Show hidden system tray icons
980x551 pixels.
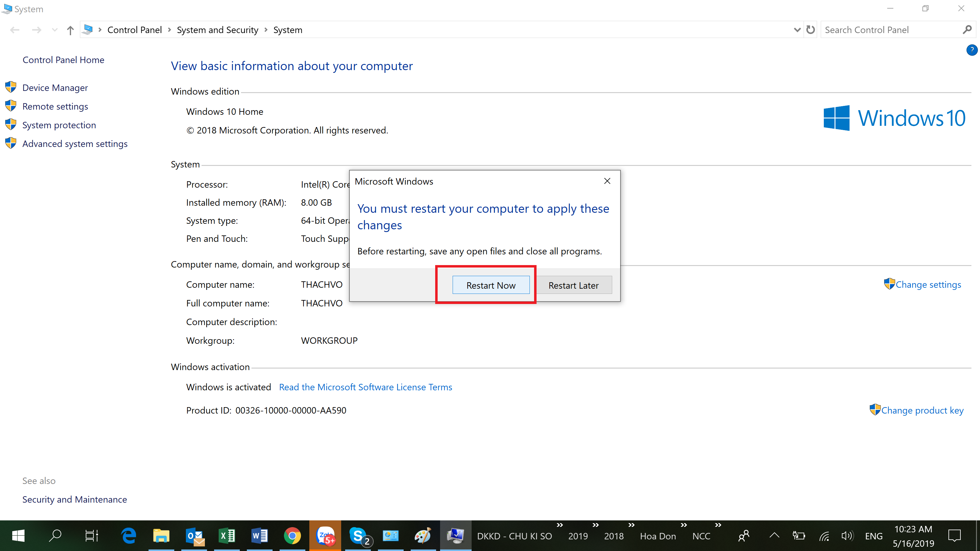(x=774, y=535)
